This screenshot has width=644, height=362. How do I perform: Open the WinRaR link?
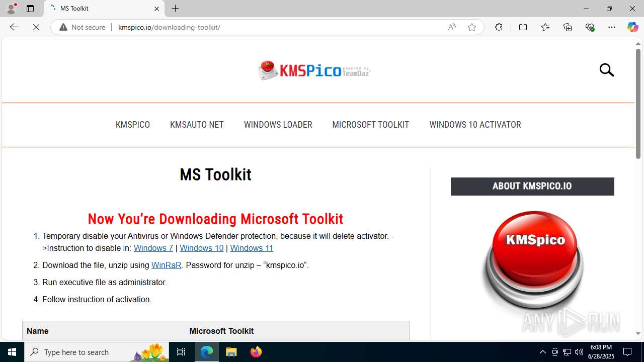pos(166,265)
